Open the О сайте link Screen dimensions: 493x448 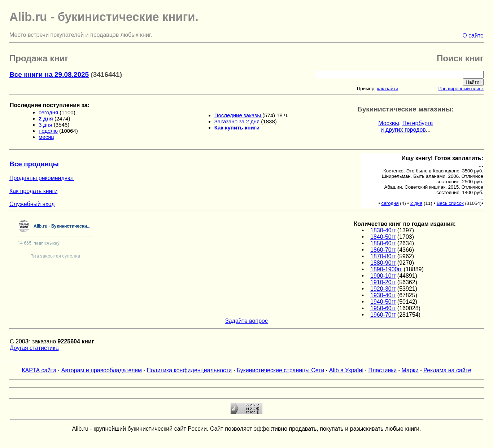point(473,35)
